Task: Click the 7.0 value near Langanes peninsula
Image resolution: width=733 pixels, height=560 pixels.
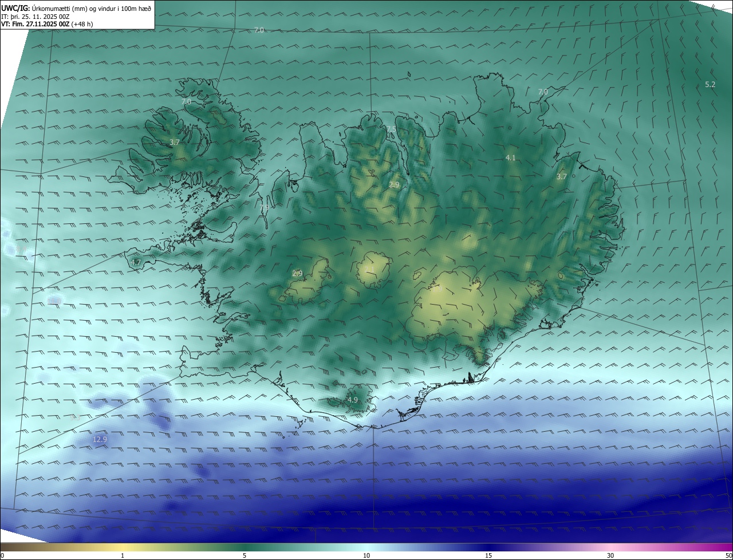Action: [543, 92]
